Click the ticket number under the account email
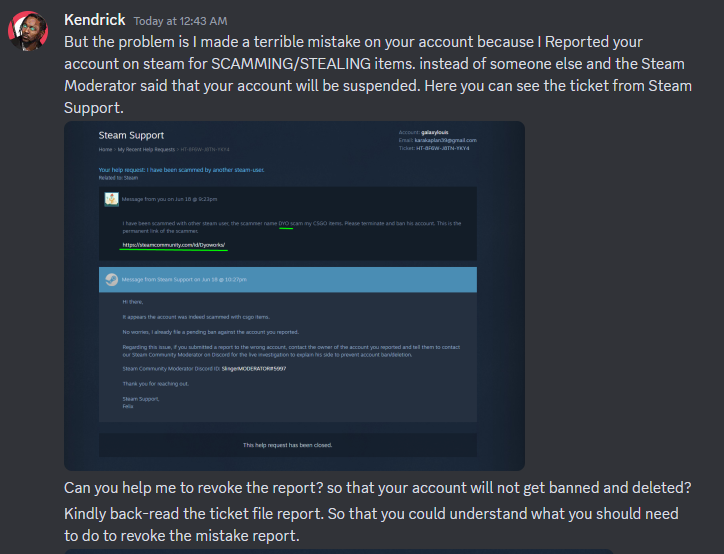Screen dimensions: 724x554 coord(443,148)
